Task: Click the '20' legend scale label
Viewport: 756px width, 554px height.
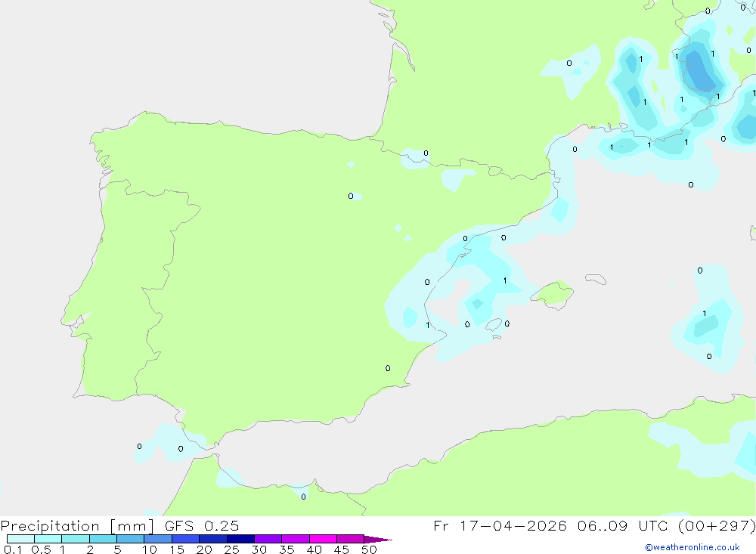Action: coord(204,549)
